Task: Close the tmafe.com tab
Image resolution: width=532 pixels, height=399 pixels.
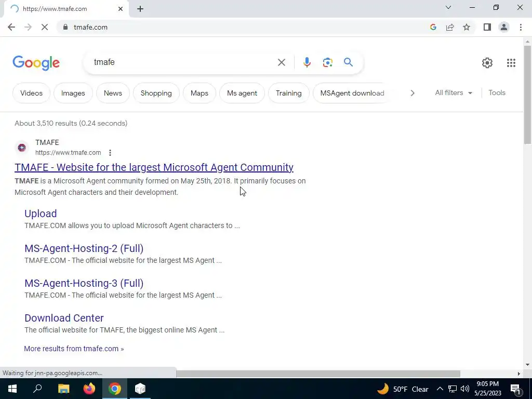Action: pos(121,9)
